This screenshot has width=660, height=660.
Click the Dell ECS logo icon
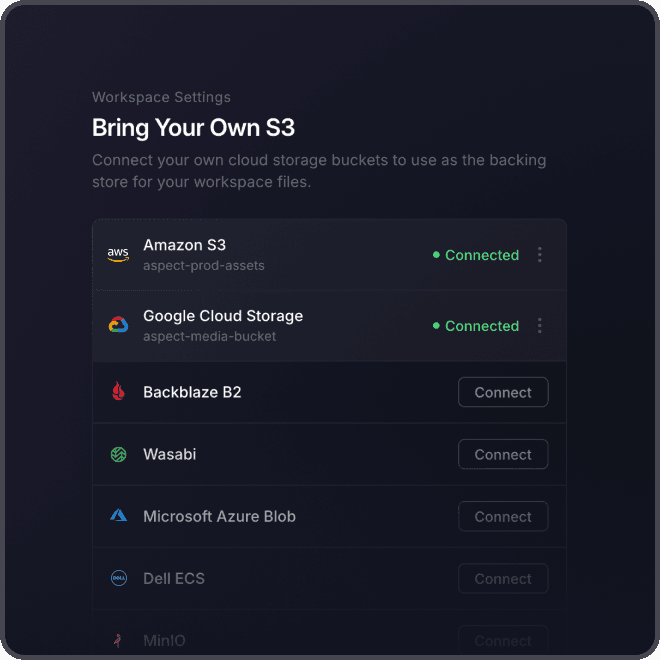click(x=118, y=578)
